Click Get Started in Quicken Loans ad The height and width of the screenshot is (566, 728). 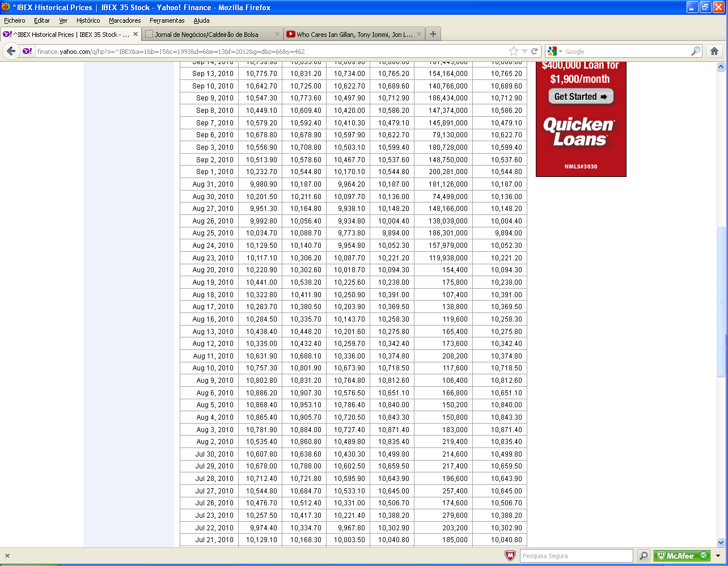pyautogui.click(x=581, y=96)
